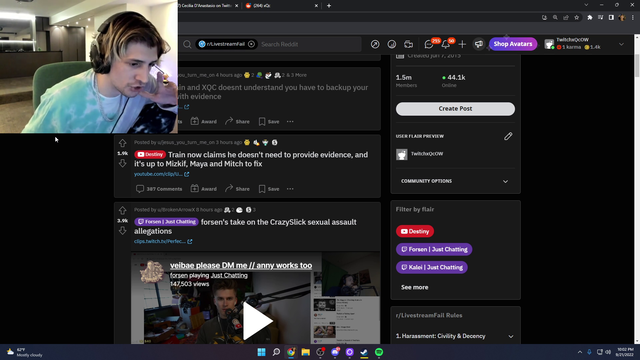Remove the r/LivestreamFail search filter chip

(x=251, y=44)
